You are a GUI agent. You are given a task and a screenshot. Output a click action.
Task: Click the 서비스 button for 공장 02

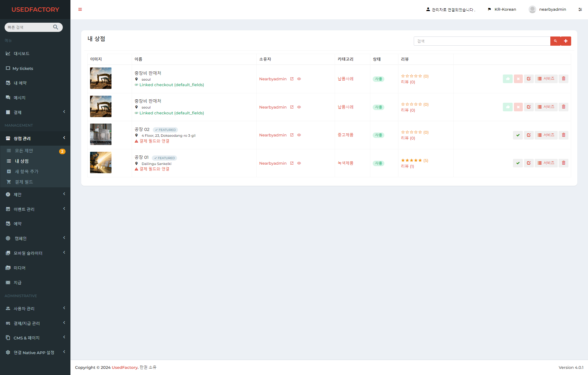click(546, 135)
